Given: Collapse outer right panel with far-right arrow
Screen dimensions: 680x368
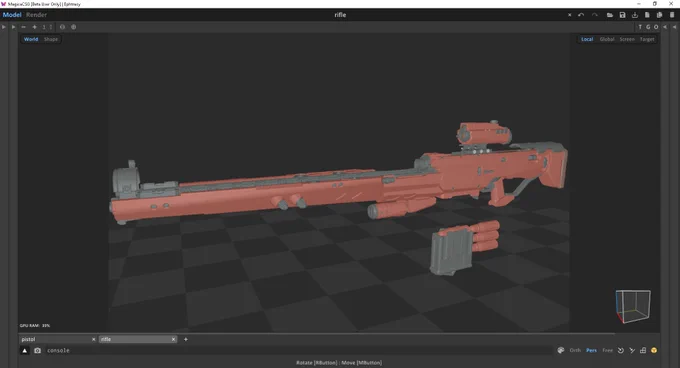Looking at the screenshot, I should (674, 27).
